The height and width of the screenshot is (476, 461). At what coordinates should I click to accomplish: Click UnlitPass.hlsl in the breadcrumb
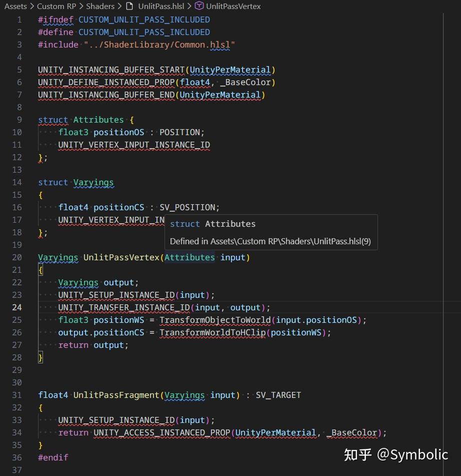(x=161, y=6)
